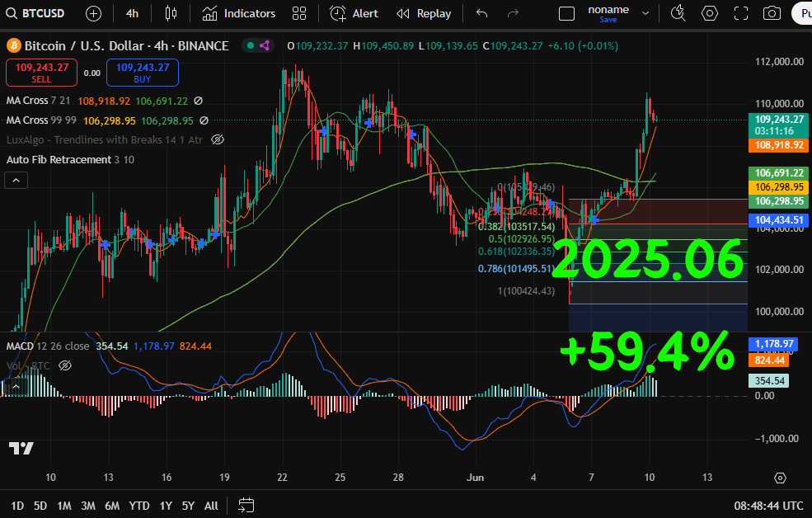Open the candlestick chart type selector
The width and height of the screenshot is (812, 518).
(171, 13)
